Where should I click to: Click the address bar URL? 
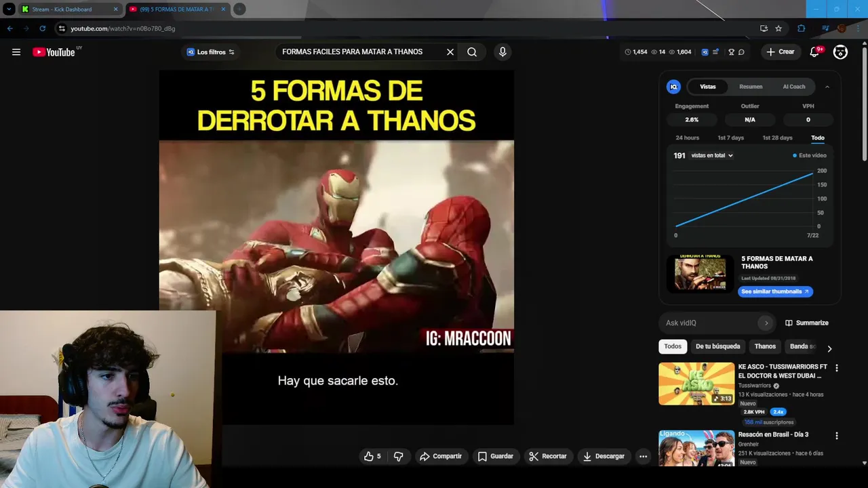point(123,28)
